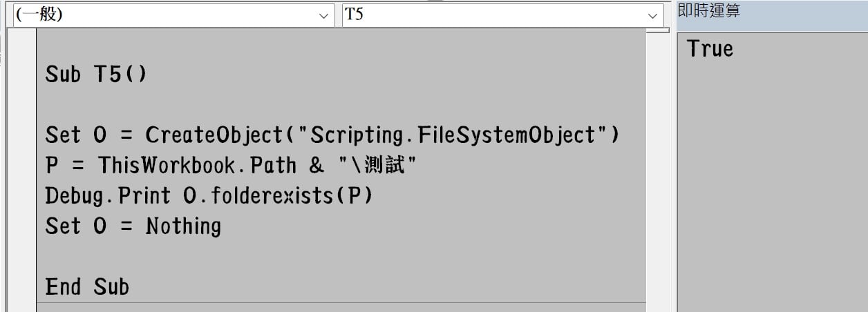The image size is (868, 312).
Task: Place cursor on Set O = Nothing line
Action: [133, 226]
